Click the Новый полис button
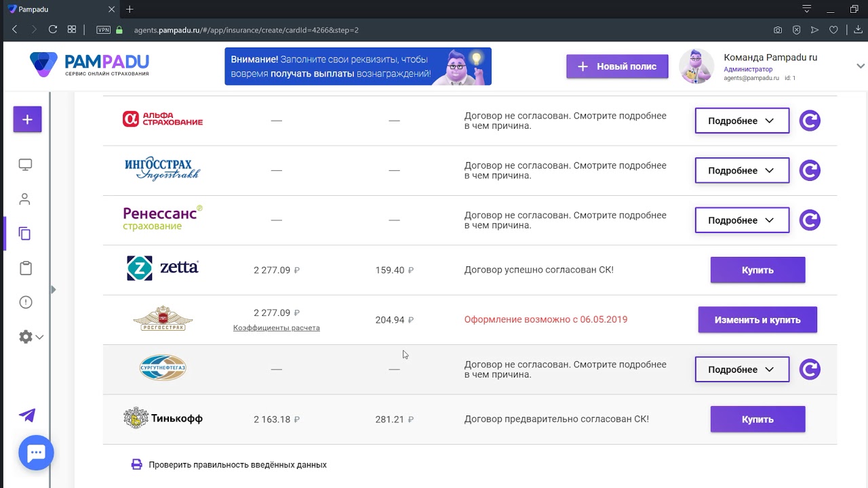The image size is (868, 488). (617, 66)
